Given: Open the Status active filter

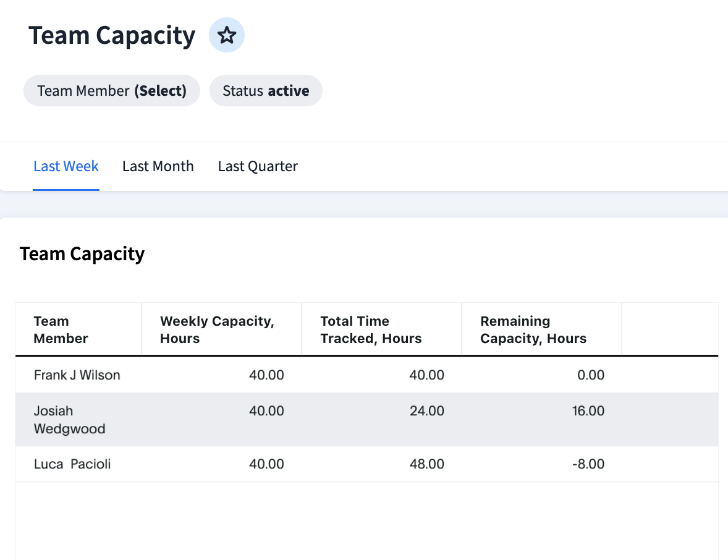Looking at the screenshot, I should point(266,91).
